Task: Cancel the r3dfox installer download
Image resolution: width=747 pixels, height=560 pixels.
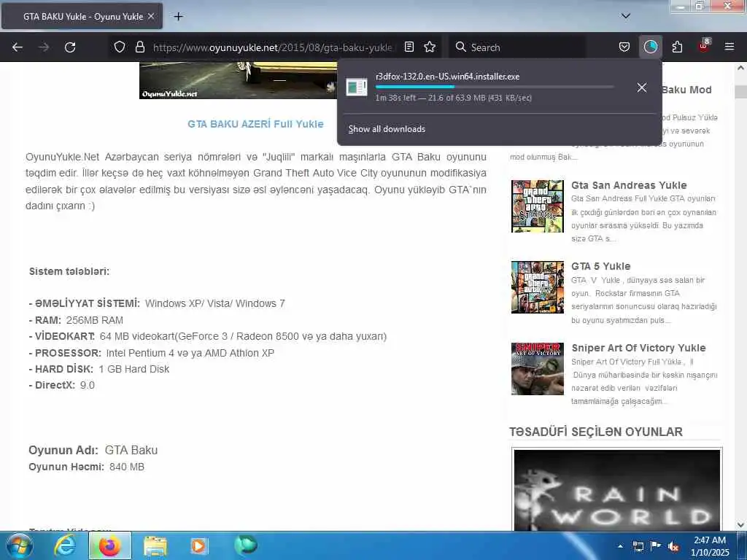Action: (x=642, y=87)
